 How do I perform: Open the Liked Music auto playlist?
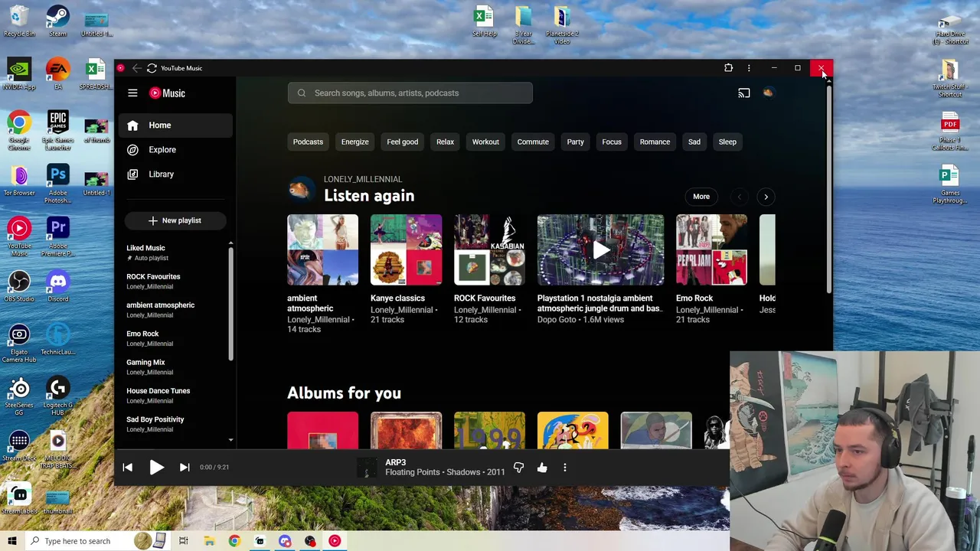pos(175,253)
